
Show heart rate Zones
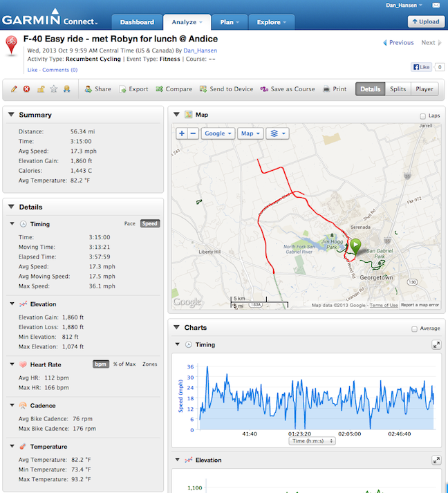point(149,364)
